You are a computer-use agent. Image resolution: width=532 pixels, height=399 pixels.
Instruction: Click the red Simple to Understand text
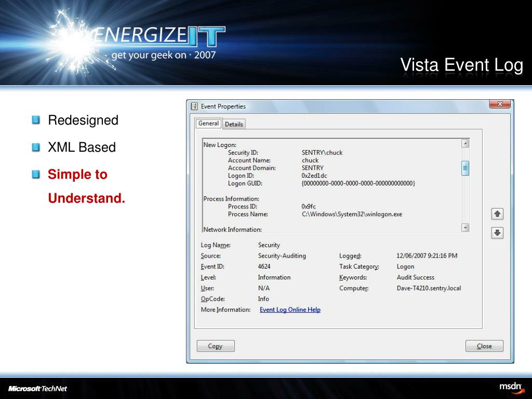87,187
